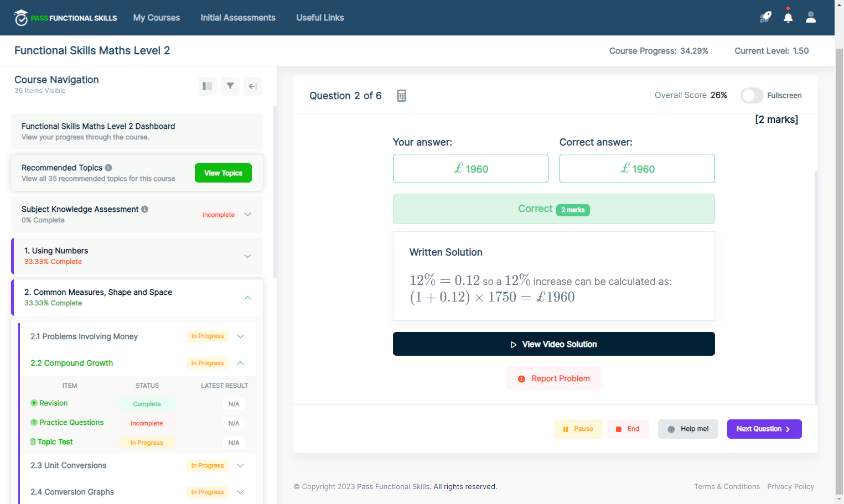The image size is (844, 504).
Task: Open the notifications bell
Action: pos(788,17)
